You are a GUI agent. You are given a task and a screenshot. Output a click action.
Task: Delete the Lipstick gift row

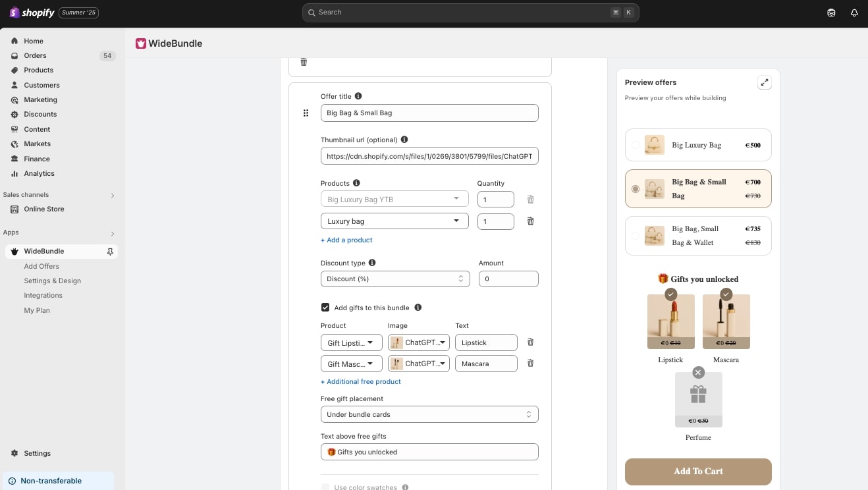coord(530,342)
